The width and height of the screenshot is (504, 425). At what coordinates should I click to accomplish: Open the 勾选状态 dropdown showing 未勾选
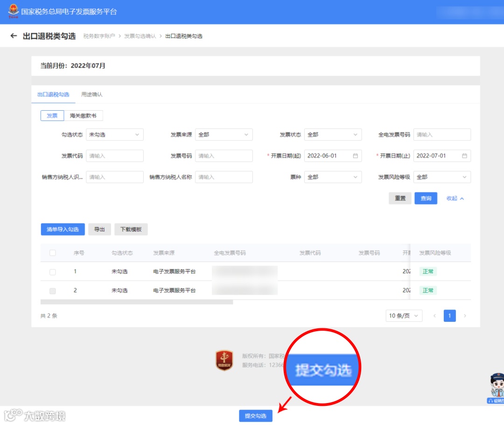click(x=114, y=135)
